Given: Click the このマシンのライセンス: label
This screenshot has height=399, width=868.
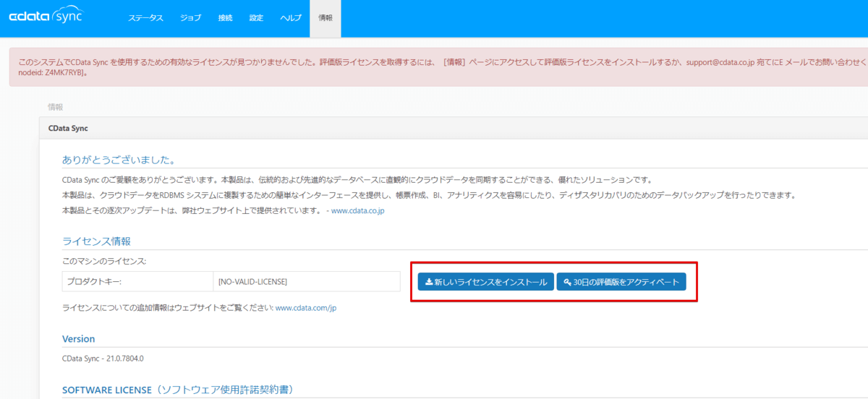Looking at the screenshot, I should point(104,261).
